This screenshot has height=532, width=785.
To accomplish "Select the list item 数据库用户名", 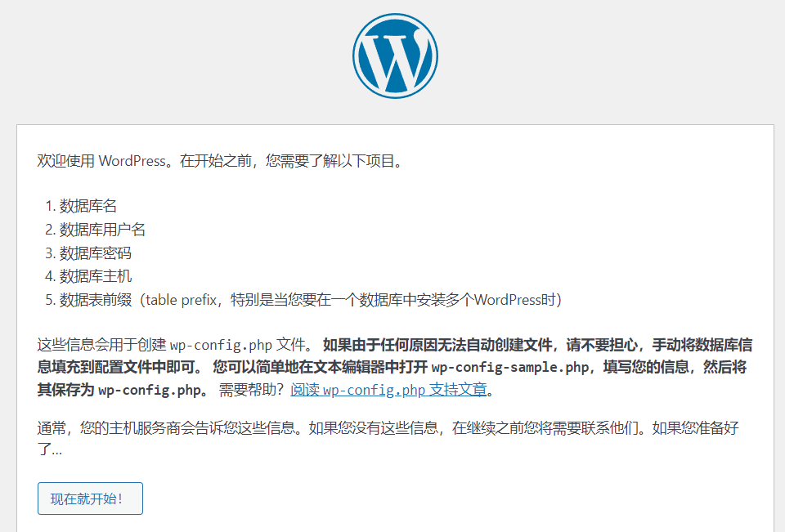I will 103,229.
